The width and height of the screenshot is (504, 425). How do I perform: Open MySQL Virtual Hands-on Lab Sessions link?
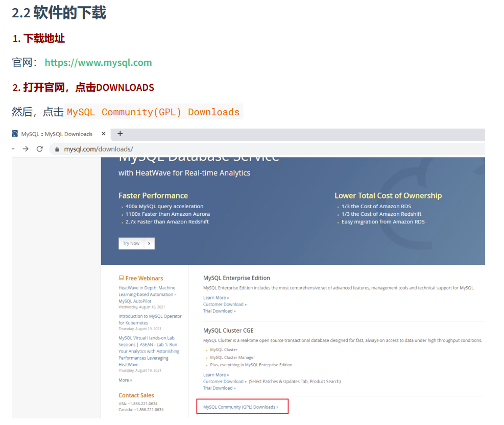(x=149, y=351)
